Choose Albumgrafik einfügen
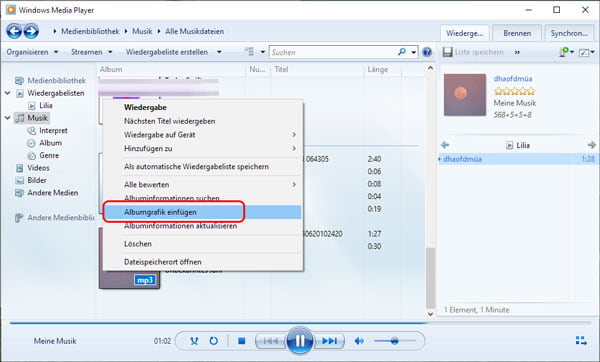Screen dimensions: 600x362 (203, 212)
